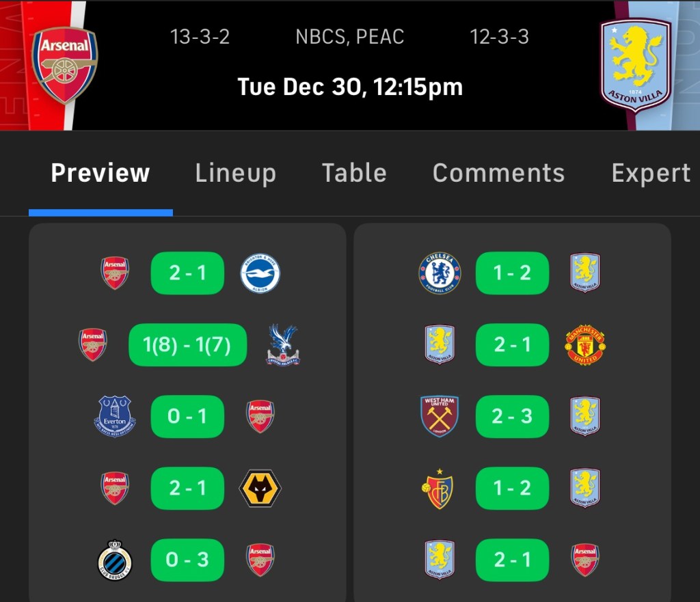Image resolution: width=700 pixels, height=602 pixels.
Task: Click the Arsenal crest in the header
Action: pos(65,65)
